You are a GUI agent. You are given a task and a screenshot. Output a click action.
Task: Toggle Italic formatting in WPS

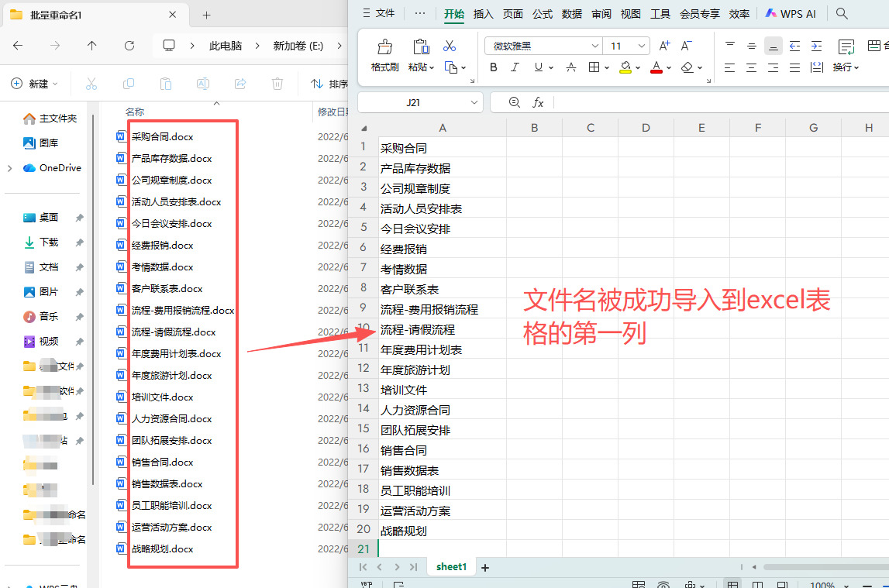pos(515,67)
